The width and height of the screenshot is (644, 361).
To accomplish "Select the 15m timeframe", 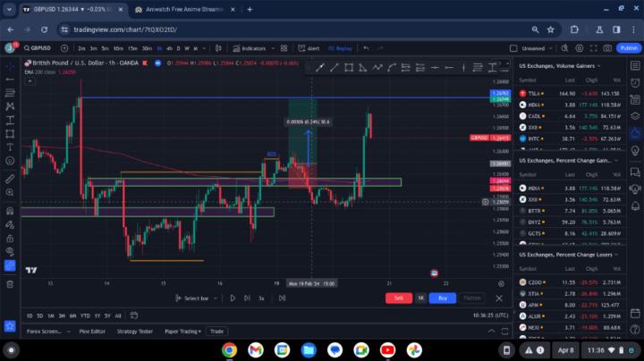I will click(x=132, y=48).
